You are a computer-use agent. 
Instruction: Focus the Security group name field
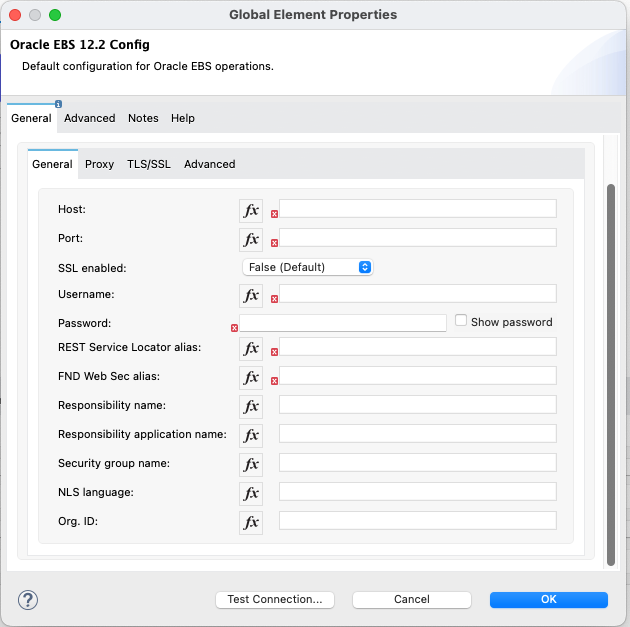[417, 463]
